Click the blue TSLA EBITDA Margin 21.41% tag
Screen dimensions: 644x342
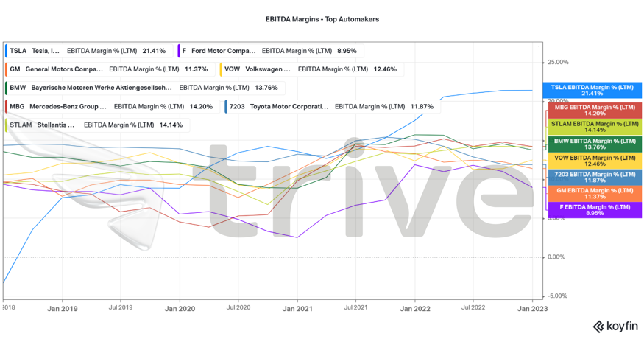point(592,90)
